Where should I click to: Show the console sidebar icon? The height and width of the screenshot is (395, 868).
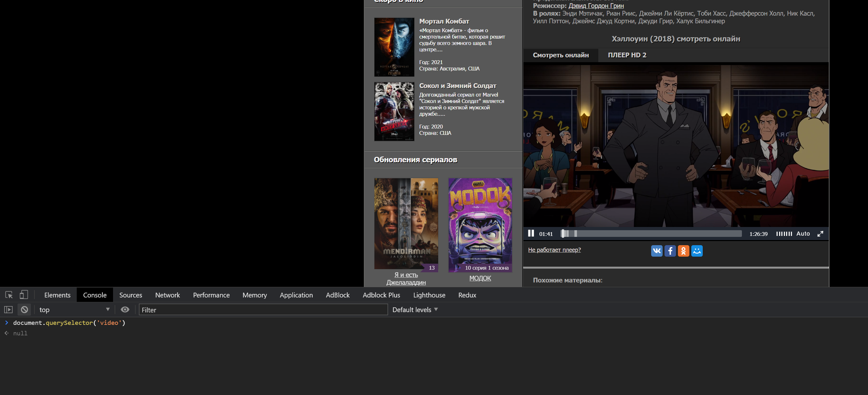[8, 310]
